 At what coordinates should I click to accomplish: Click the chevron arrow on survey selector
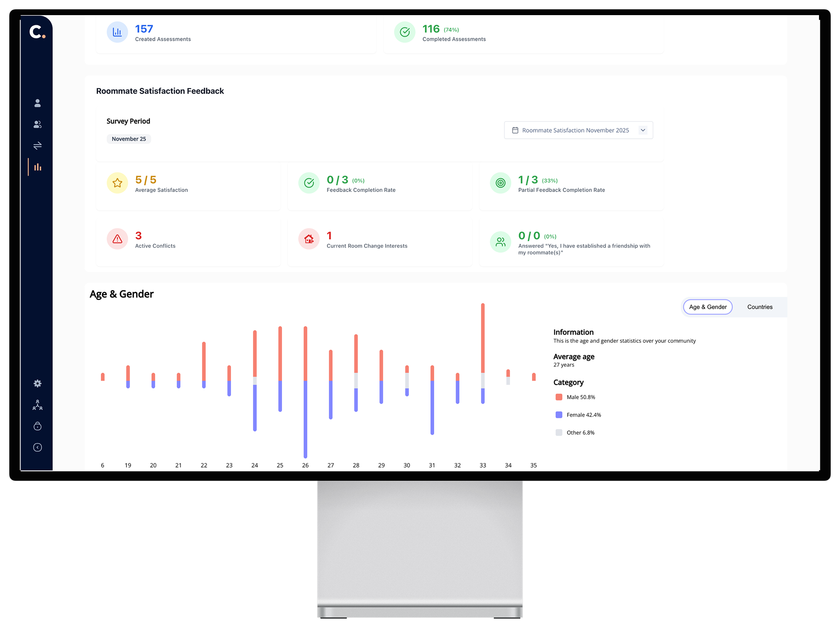pyautogui.click(x=643, y=130)
